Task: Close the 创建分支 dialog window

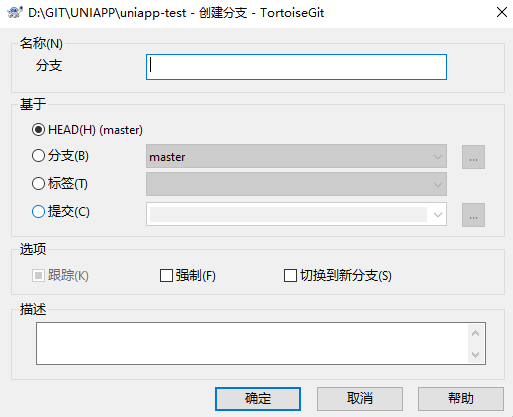Action: click(x=501, y=12)
